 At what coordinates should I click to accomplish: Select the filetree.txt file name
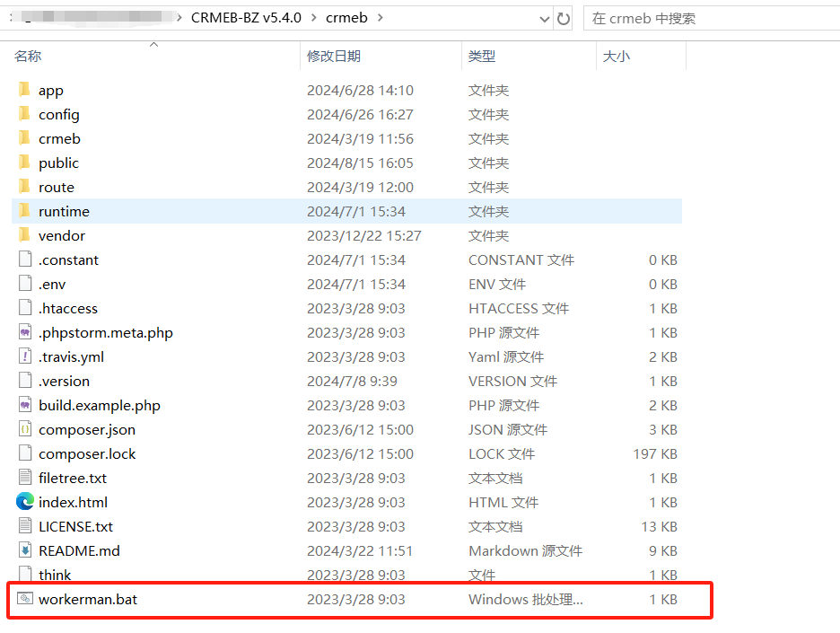(73, 478)
